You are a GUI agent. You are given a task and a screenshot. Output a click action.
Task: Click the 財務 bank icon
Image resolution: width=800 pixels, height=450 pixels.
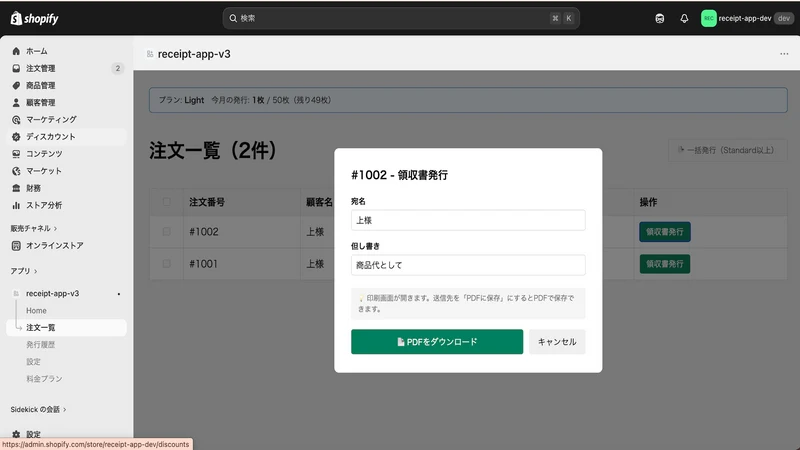coord(16,188)
